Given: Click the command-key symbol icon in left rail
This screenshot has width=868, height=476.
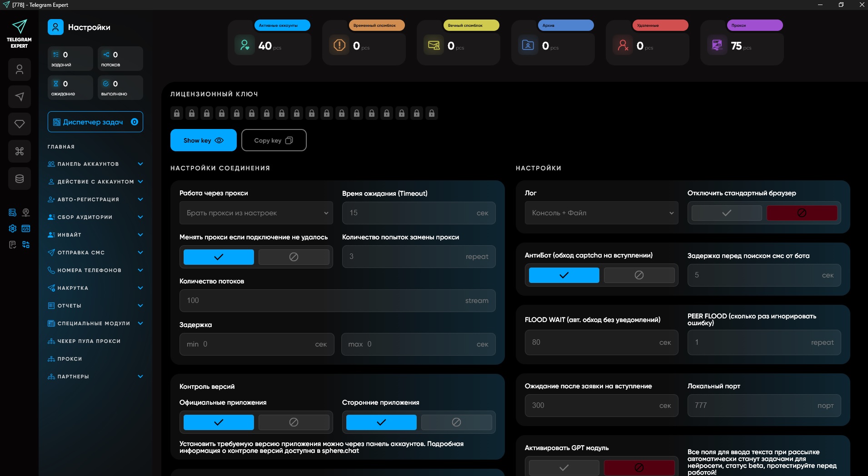Looking at the screenshot, I should click(x=20, y=151).
